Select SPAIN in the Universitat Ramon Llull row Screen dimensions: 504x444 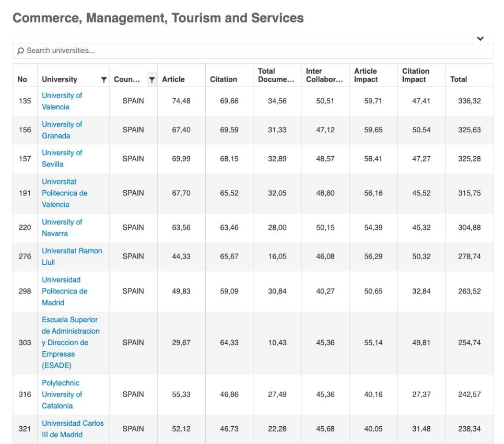tap(133, 256)
